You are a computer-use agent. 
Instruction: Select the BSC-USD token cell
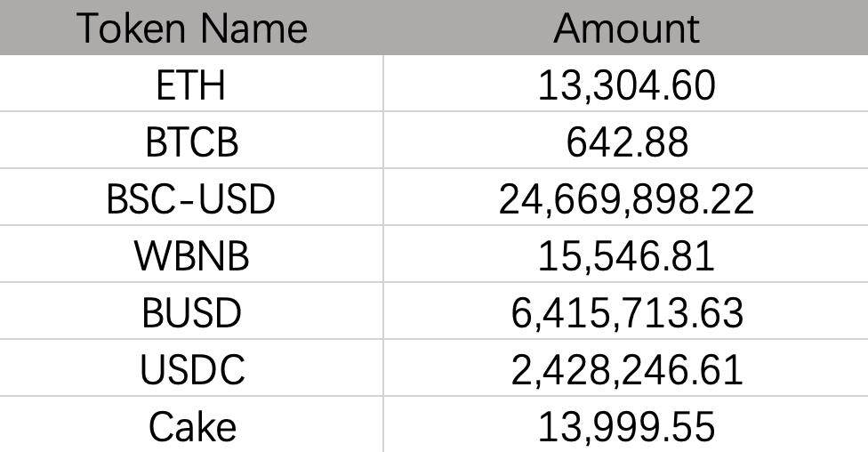(x=191, y=198)
